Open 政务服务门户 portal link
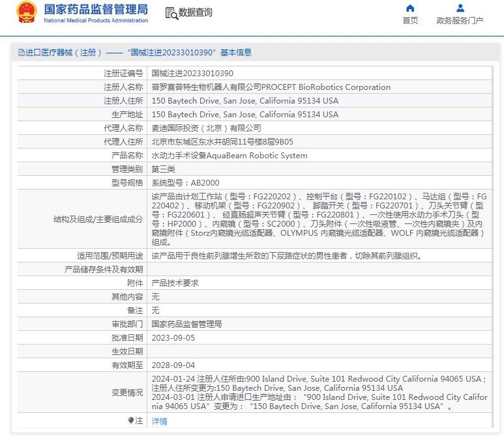Viewport: 504px width, 439px height. (460, 21)
